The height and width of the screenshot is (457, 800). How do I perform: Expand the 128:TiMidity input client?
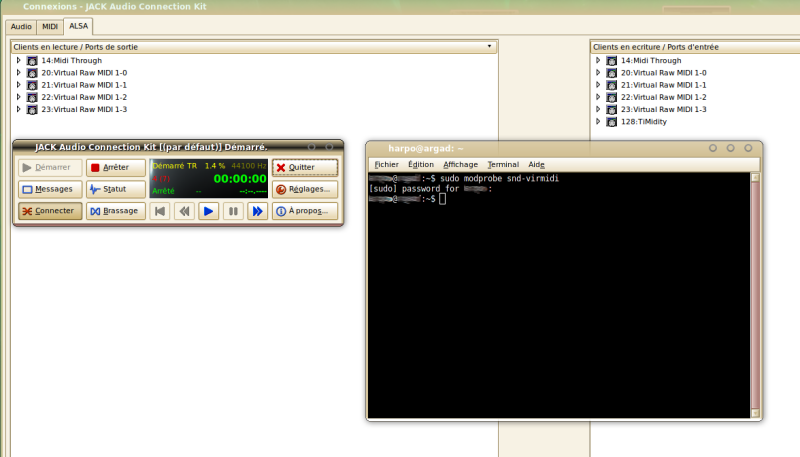(x=598, y=121)
